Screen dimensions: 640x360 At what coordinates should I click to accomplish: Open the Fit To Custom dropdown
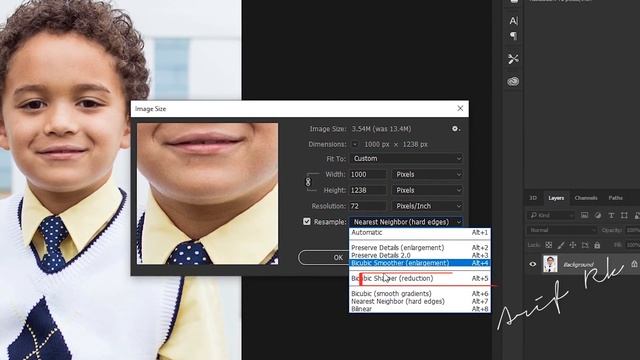click(406, 158)
